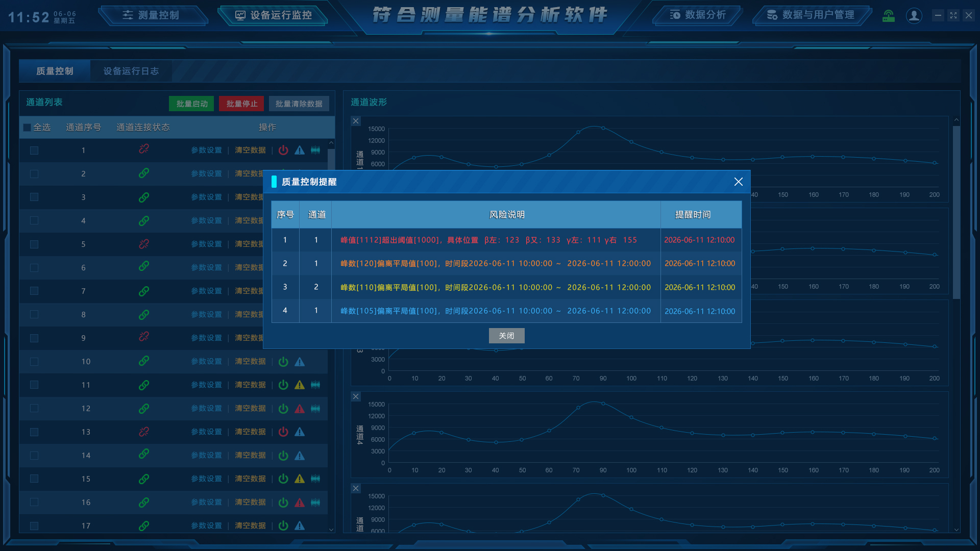Click 参数设置 link for channel 12

pos(206,409)
